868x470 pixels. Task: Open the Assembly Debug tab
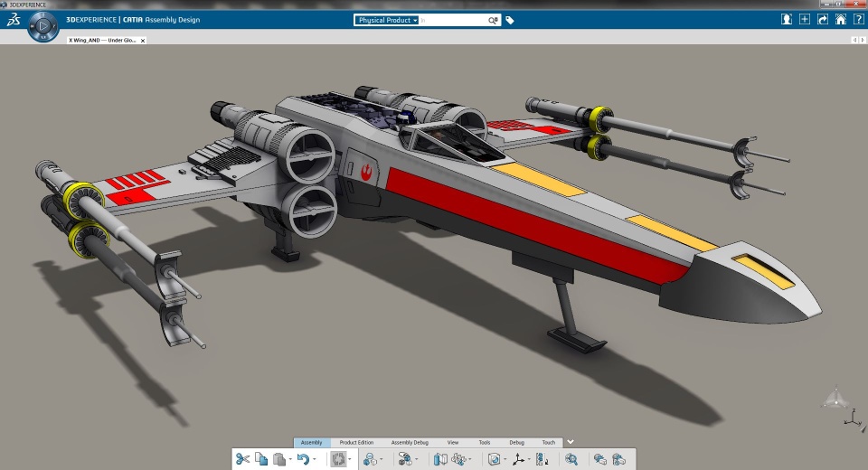click(x=410, y=442)
